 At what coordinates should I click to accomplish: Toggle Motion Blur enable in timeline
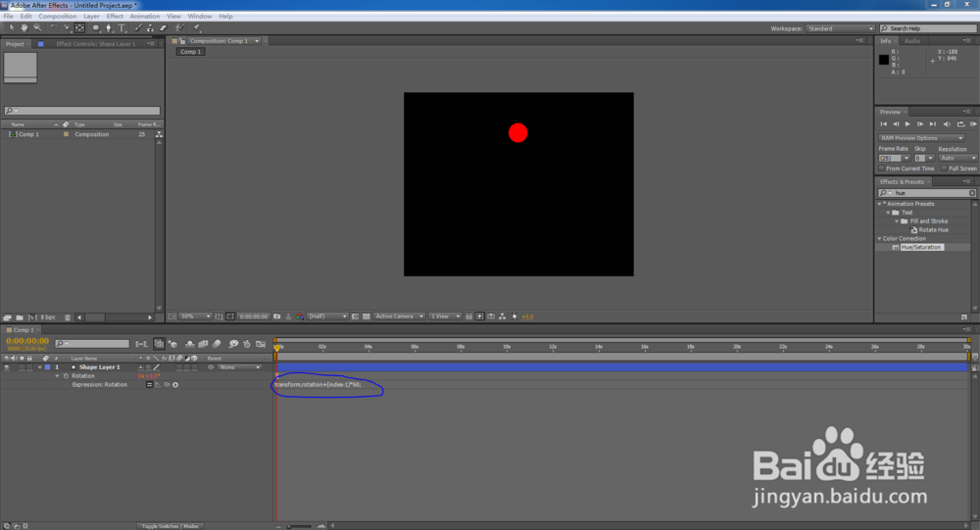click(x=217, y=344)
